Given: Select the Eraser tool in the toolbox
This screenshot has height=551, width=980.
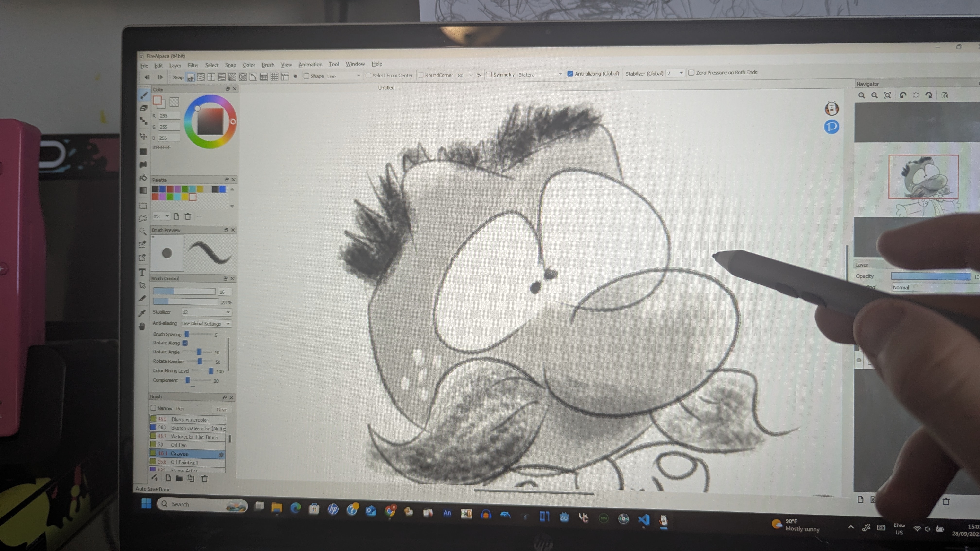Looking at the screenshot, I should [x=143, y=108].
